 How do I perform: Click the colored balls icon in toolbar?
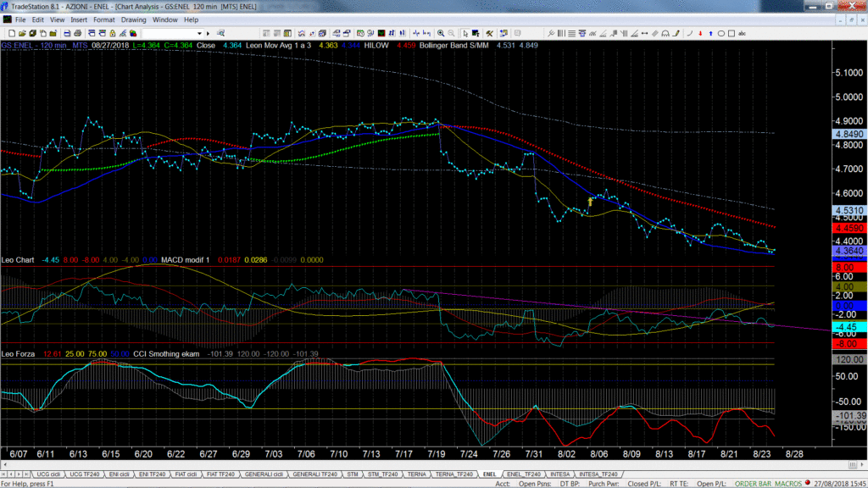point(133,34)
